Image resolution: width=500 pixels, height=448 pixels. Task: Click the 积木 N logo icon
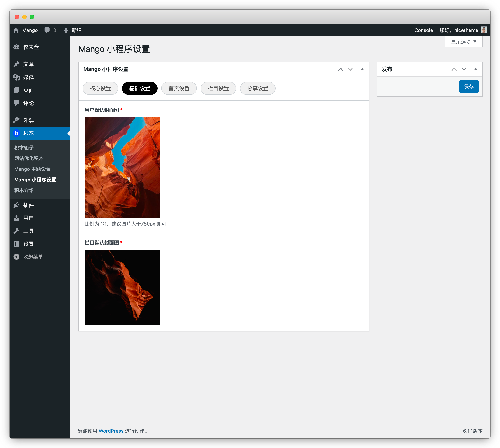pyautogui.click(x=16, y=133)
